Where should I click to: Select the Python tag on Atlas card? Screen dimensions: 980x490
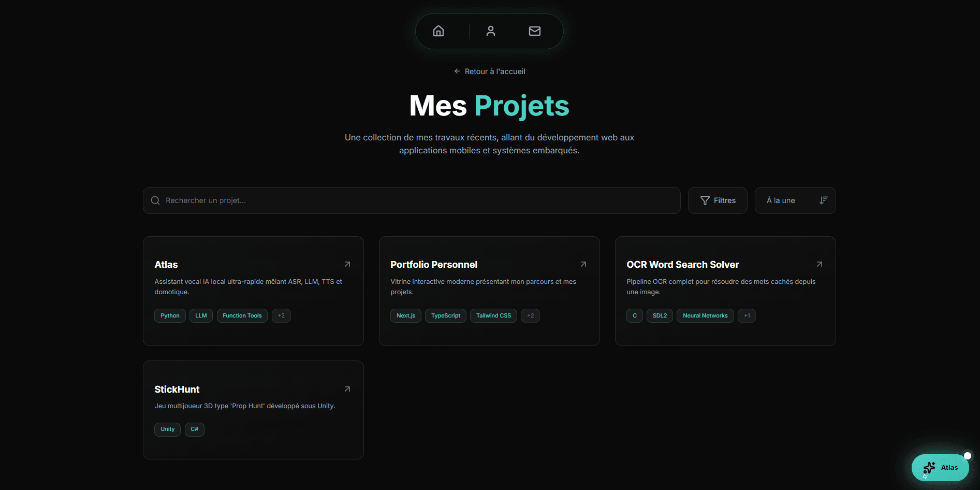pos(170,315)
